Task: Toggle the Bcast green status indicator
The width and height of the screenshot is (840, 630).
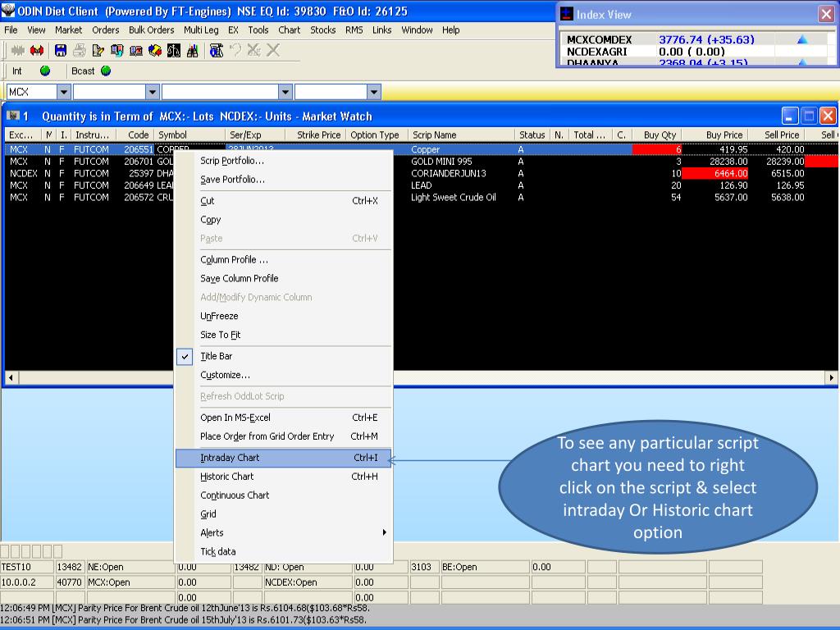Action: 106,71
